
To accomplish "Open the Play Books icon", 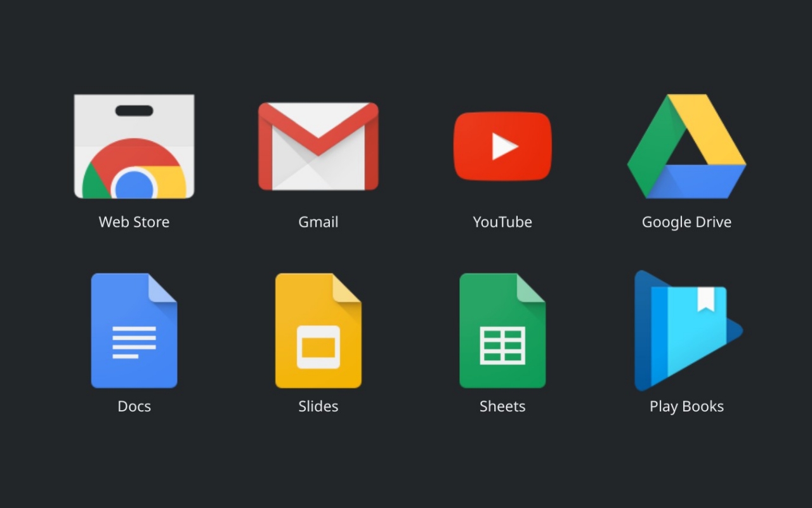I will pos(688,330).
